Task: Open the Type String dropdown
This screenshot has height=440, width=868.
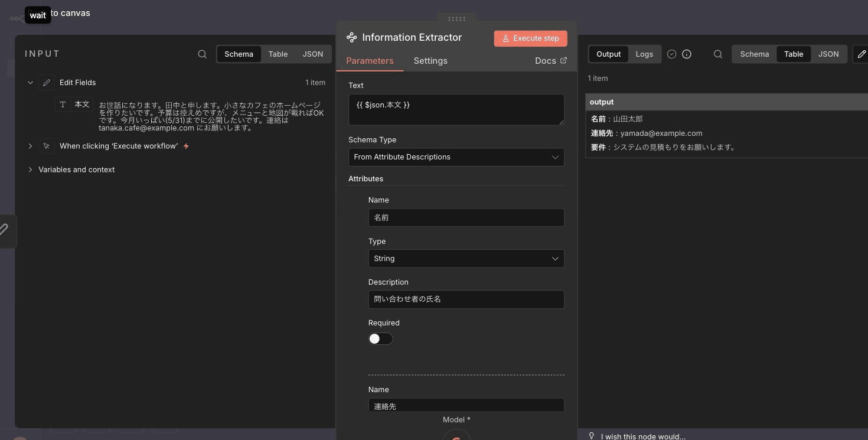Action: click(466, 259)
